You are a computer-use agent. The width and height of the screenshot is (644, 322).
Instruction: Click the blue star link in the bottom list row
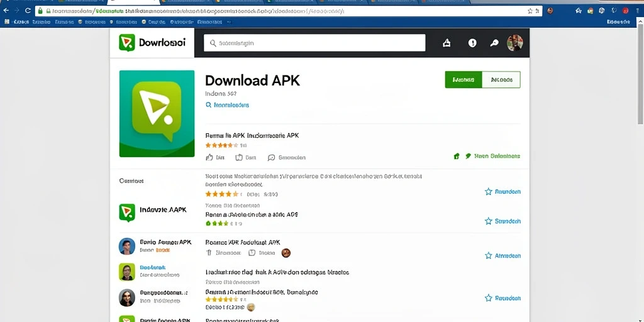pyautogui.click(x=502, y=297)
